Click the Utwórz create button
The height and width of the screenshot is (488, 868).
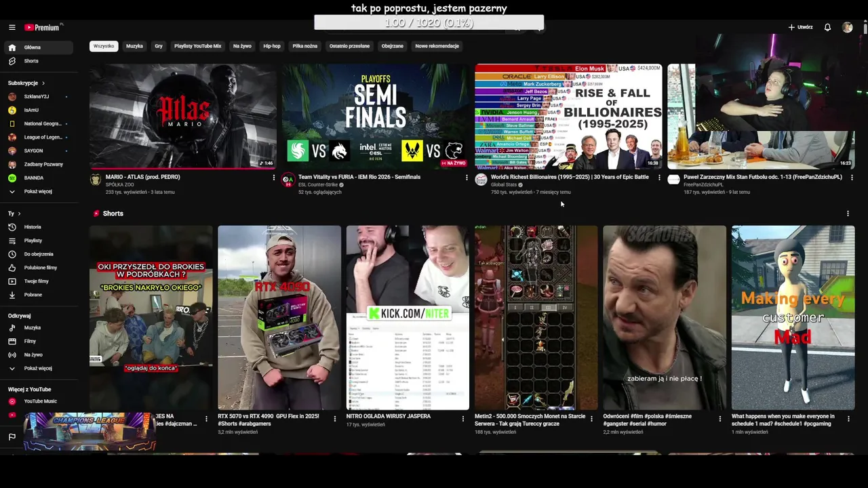pos(800,27)
